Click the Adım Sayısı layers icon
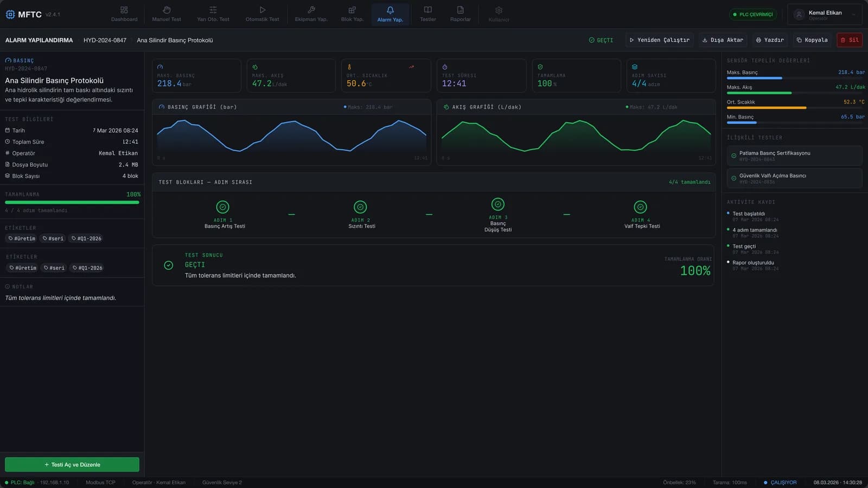The image size is (868, 488). point(635,67)
